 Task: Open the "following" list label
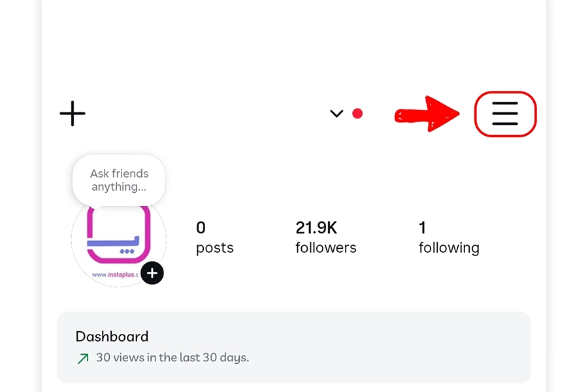click(449, 248)
